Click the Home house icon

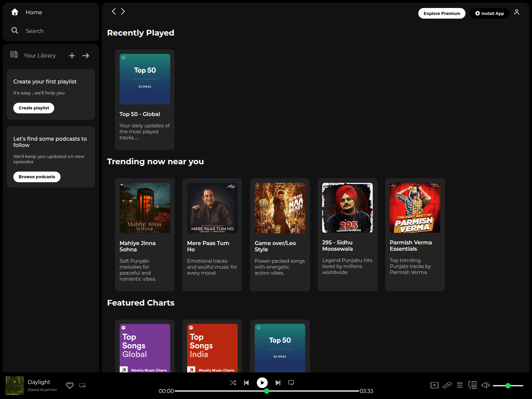(15, 12)
